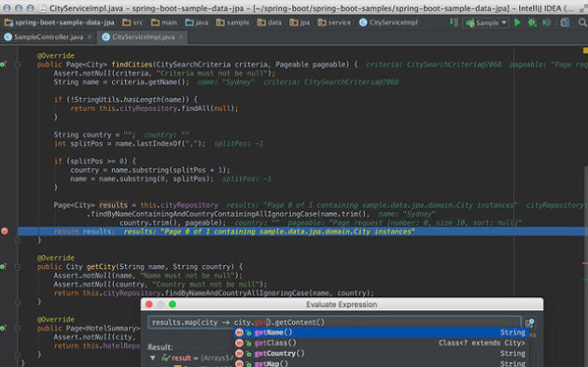
Task: Collapse the Page<HotelSummary> method fold marker
Action: 18,328
